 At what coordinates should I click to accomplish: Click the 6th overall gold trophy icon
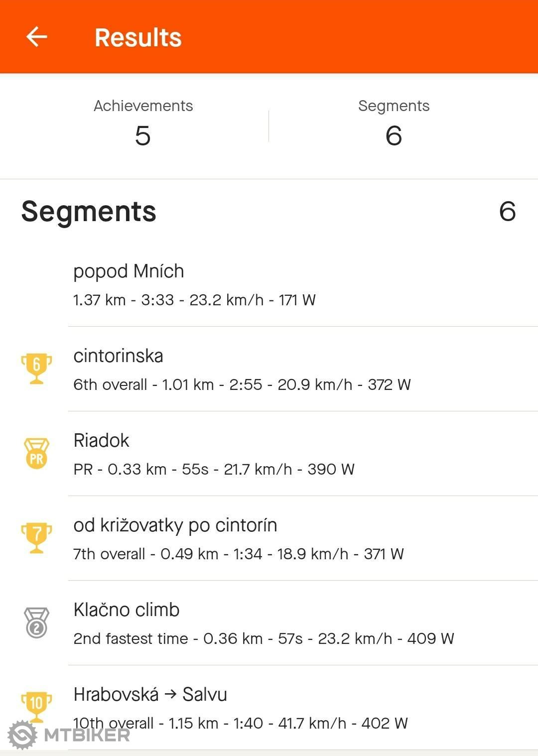(36, 369)
